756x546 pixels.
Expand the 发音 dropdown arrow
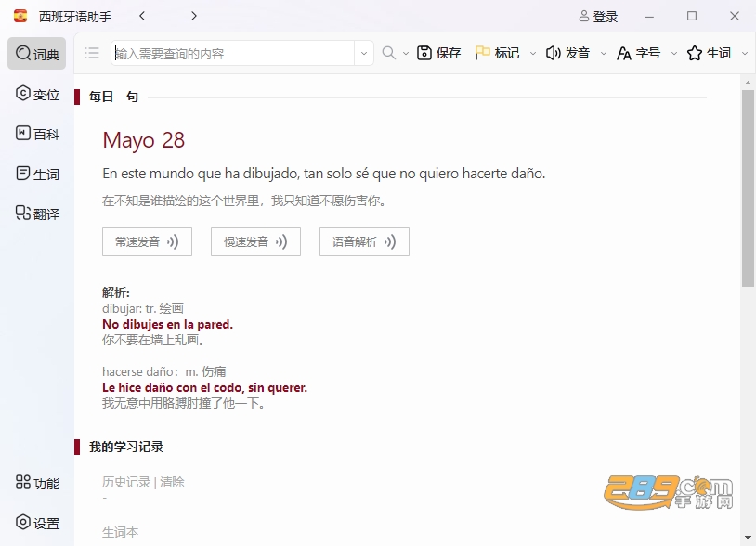point(603,54)
